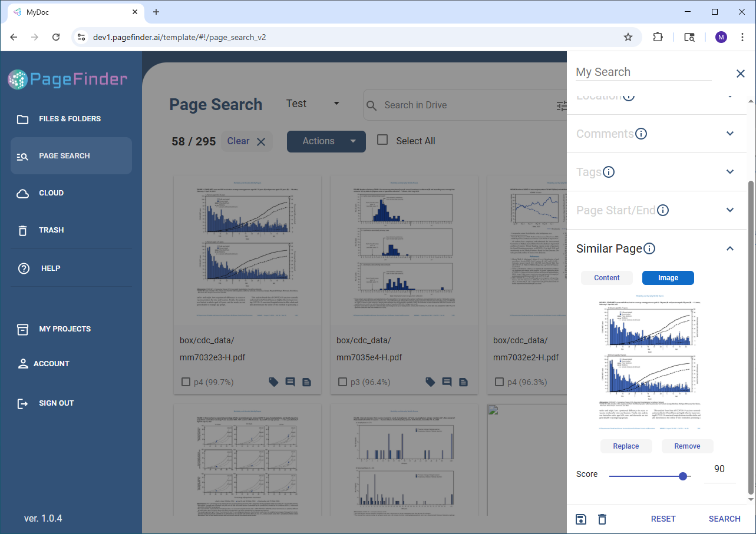The width and height of the screenshot is (756, 534).
Task: Check the Select All checkbox
Action: pyautogui.click(x=382, y=140)
